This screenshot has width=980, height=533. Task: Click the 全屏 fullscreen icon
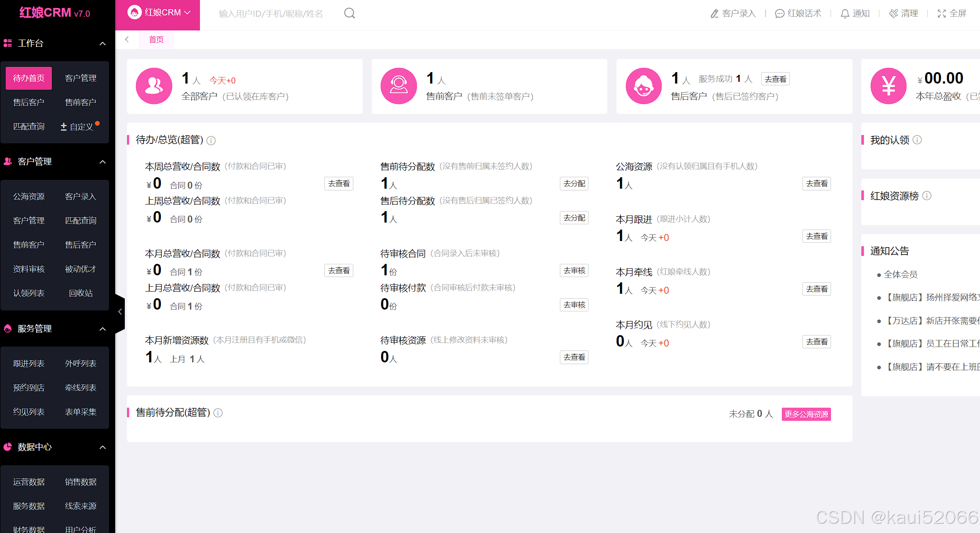(x=941, y=14)
